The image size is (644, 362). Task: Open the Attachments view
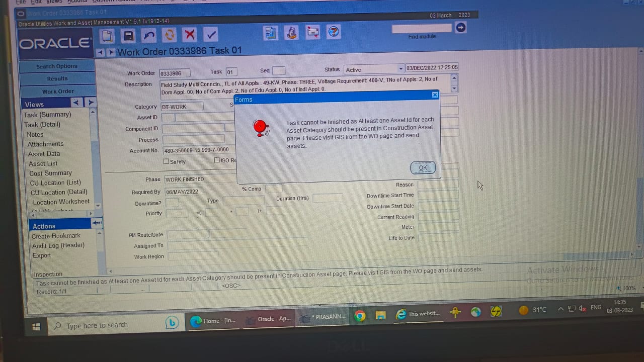coord(46,144)
